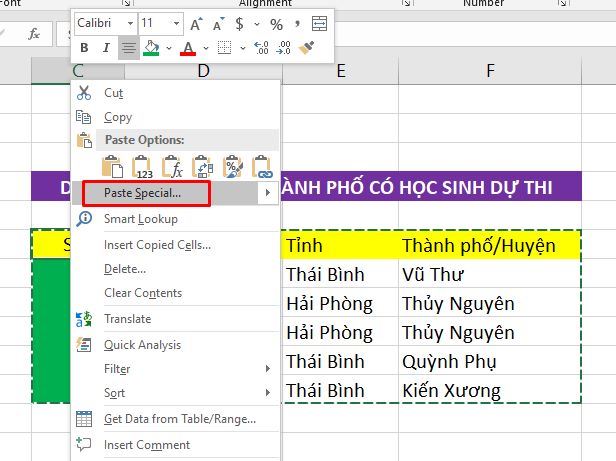
Task: Select the Kiến Xương cell
Action: click(490, 390)
